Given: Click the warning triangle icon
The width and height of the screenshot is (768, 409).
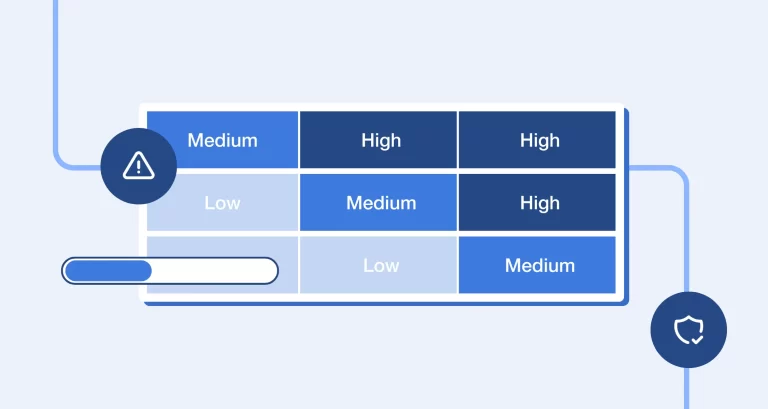Looking at the screenshot, I should click(x=138, y=167).
